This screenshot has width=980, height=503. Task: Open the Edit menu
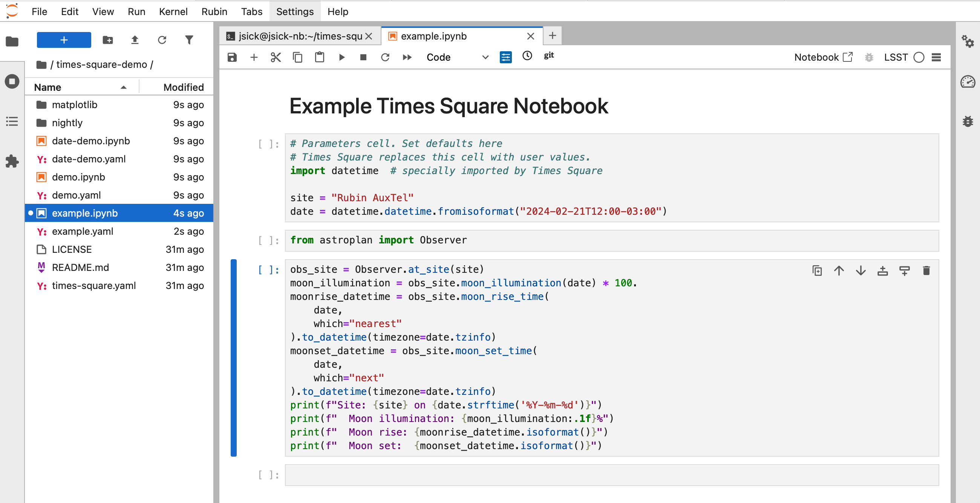coord(70,11)
